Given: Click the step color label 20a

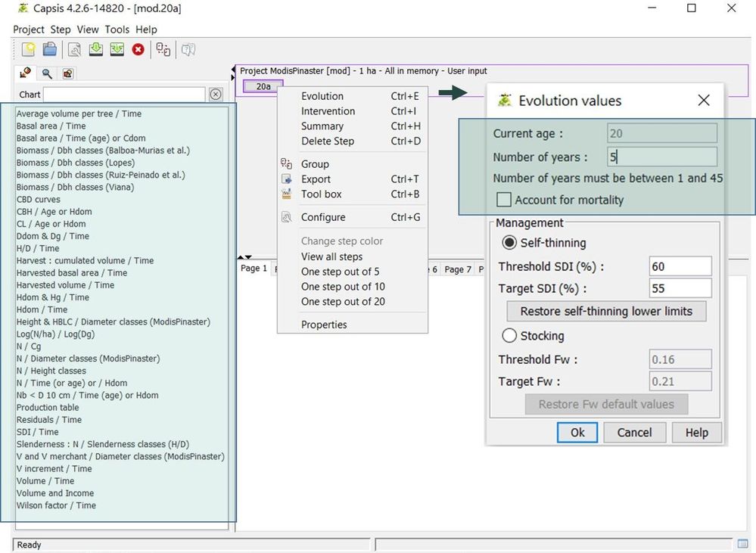Looking at the screenshot, I should tap(262, 86).
